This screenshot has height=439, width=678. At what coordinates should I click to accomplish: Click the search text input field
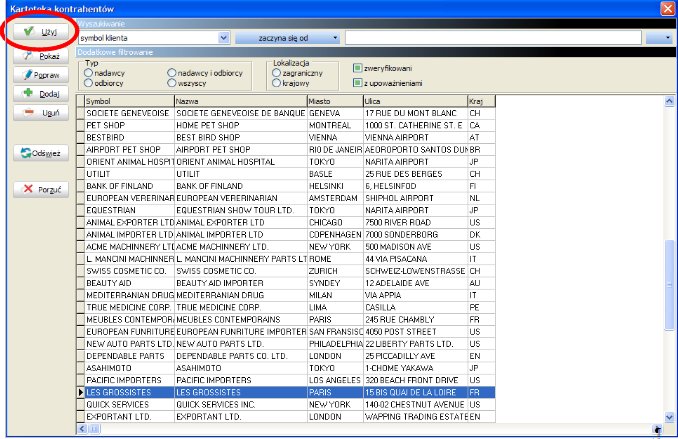(x=493, y=38)
